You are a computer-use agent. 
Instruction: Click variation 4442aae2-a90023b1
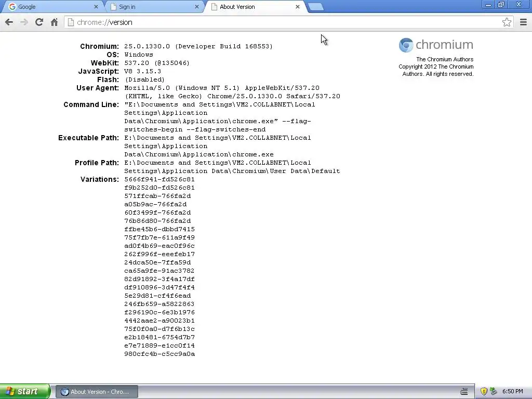coord(159,321)
